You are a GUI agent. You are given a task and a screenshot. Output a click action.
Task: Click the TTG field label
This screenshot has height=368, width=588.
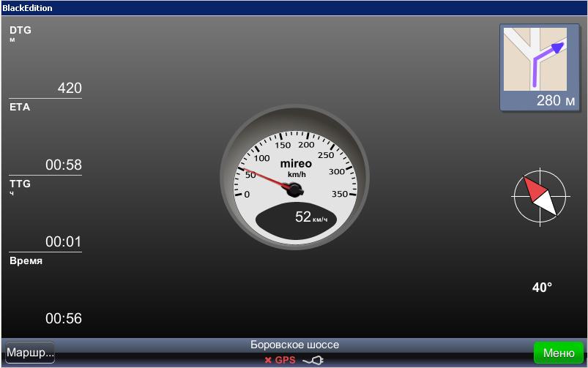coord(21,184)
